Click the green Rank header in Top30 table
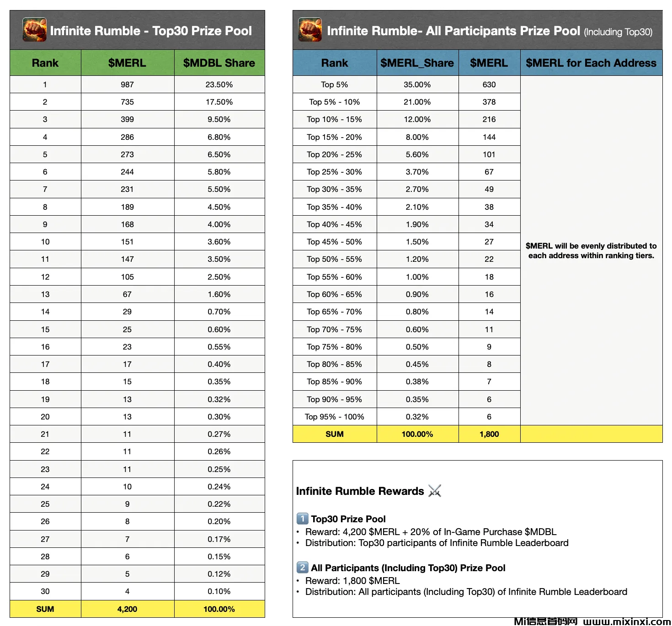The height and width of the screenshot is (626, 672). click(45, 63)
